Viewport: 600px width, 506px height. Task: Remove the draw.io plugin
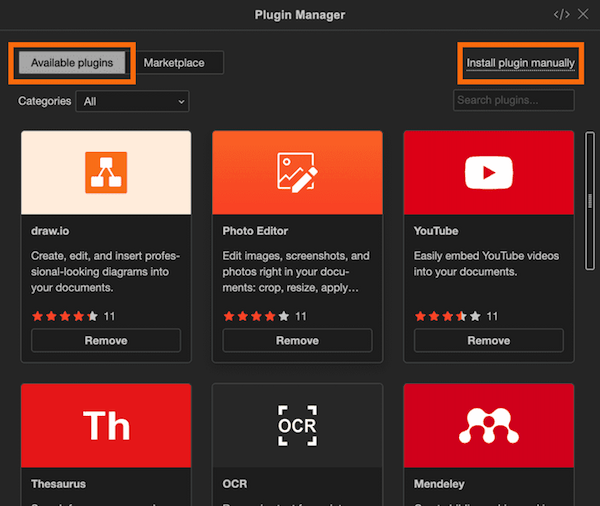(x=106, y=341)
